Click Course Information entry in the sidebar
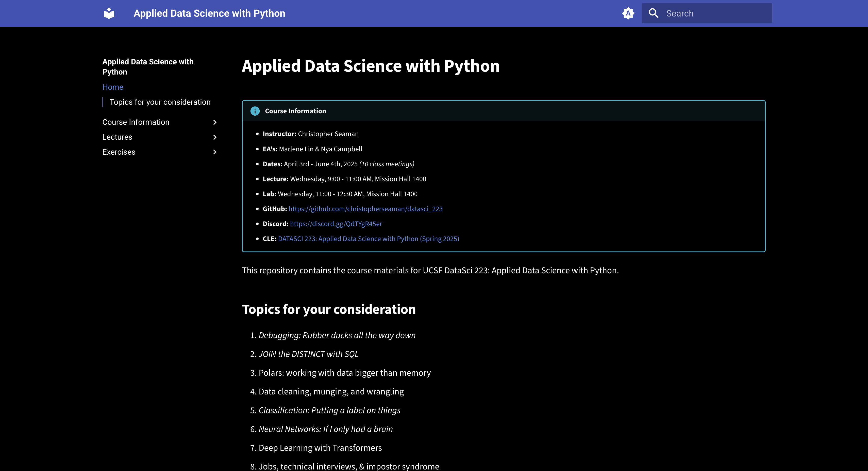The width and height of the screenshot is (868, 471). click(136, 122)
